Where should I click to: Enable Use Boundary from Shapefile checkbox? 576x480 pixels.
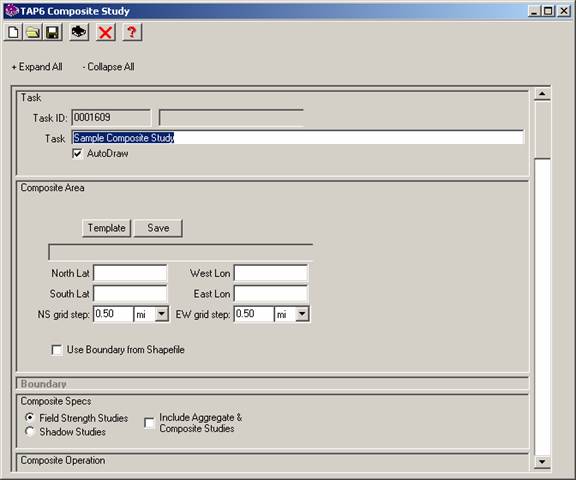click(57, 350)
